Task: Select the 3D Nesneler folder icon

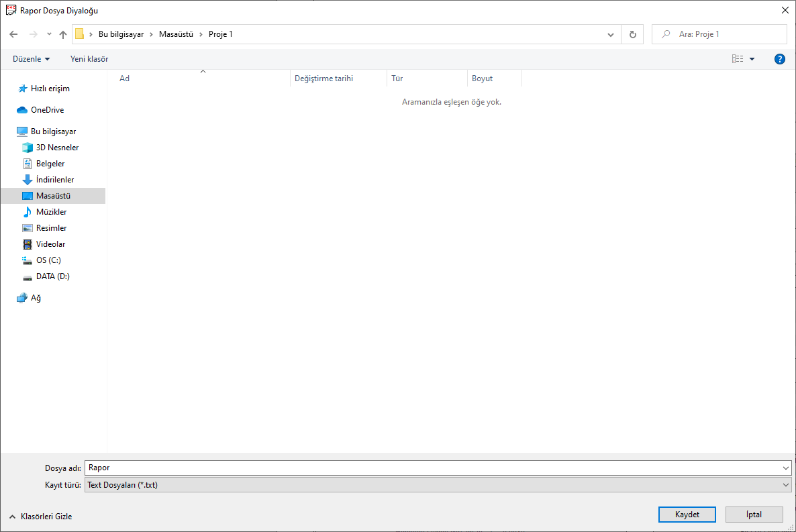Action: tap(28, 148)
